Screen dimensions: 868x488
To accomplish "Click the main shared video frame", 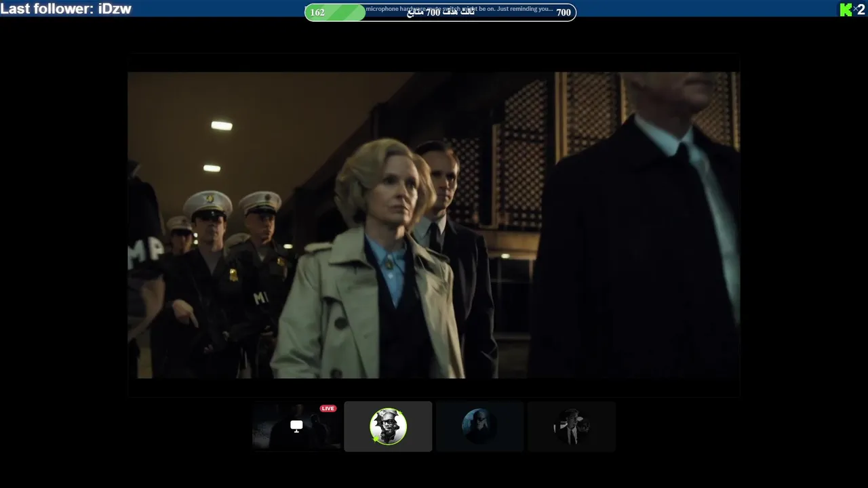I will pos(433,225).
